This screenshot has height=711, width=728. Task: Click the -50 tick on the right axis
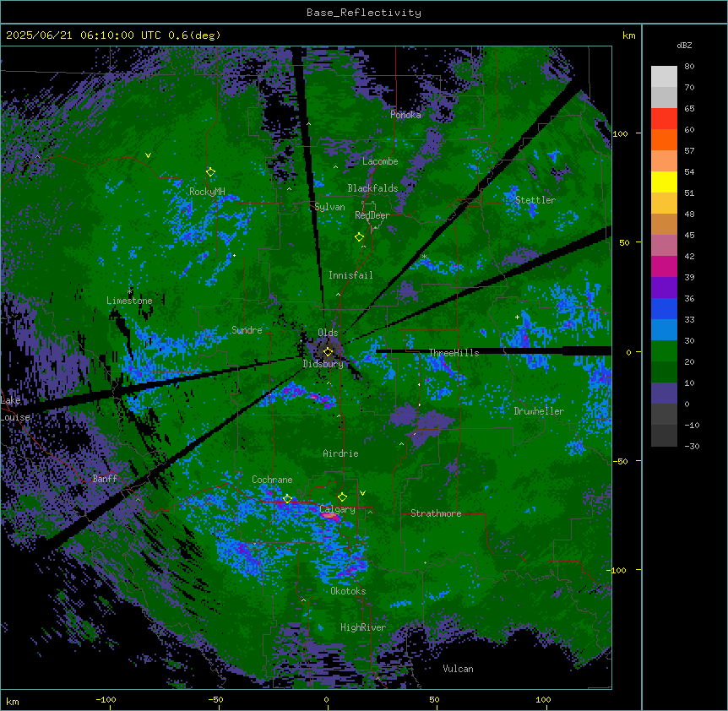click(x=620, y=461)
